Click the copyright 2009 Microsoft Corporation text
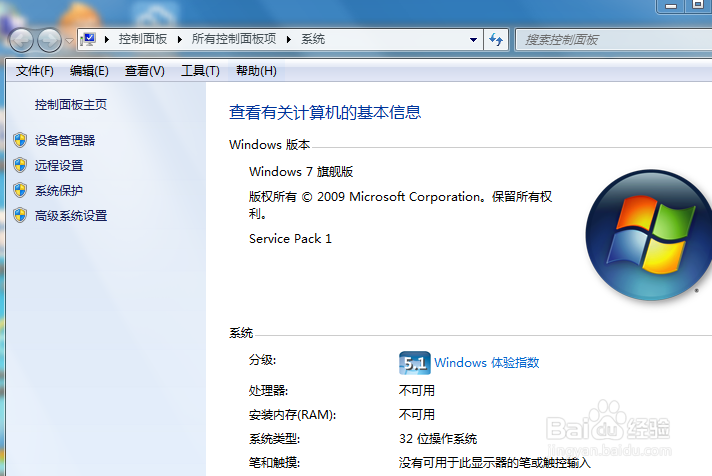This screenshot has height=476, width=712. (x=400, y=205)
